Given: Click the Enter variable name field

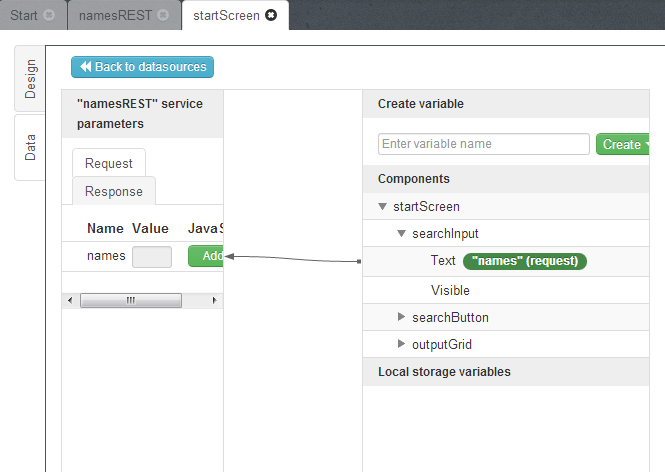Looking at the screenshot, I should pos(483,144).
